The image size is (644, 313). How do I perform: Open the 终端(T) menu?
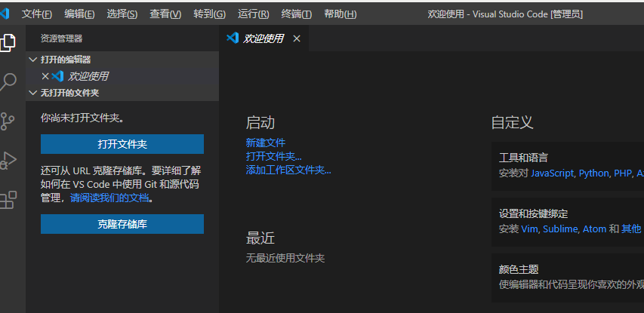(296, 14)
